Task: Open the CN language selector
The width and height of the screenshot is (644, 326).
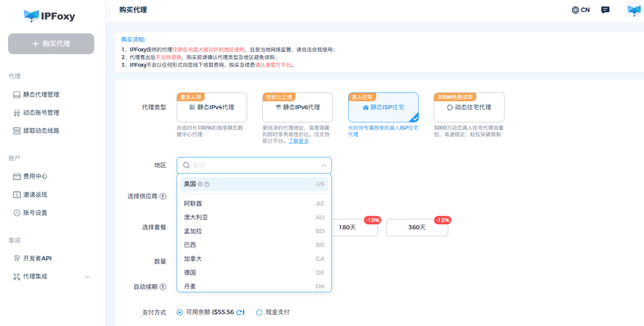Action: [581, 10]
